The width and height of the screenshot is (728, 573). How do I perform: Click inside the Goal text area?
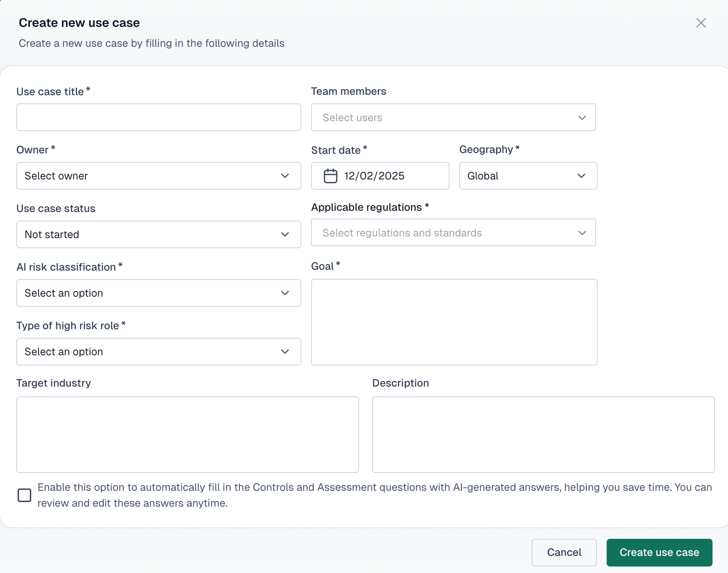coord(454,321)
